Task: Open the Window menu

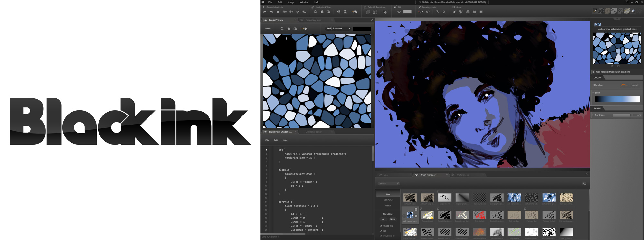Action: (x=304, y=2)
